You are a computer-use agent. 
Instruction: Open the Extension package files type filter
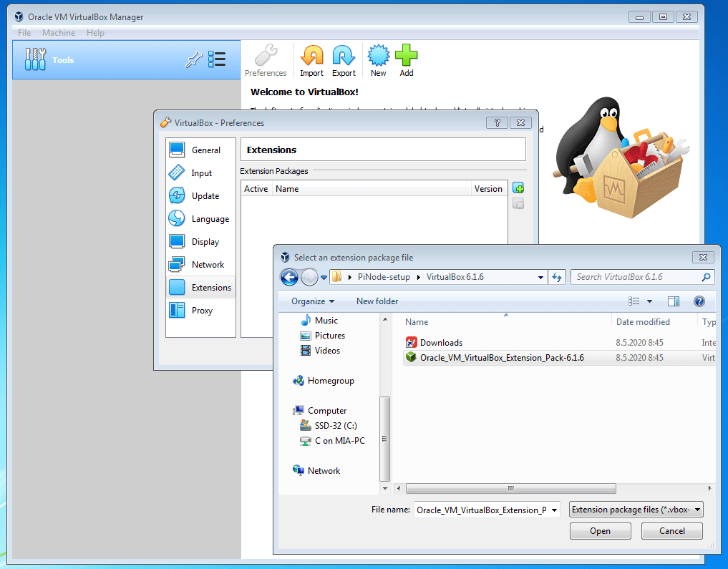pos(636,510)
